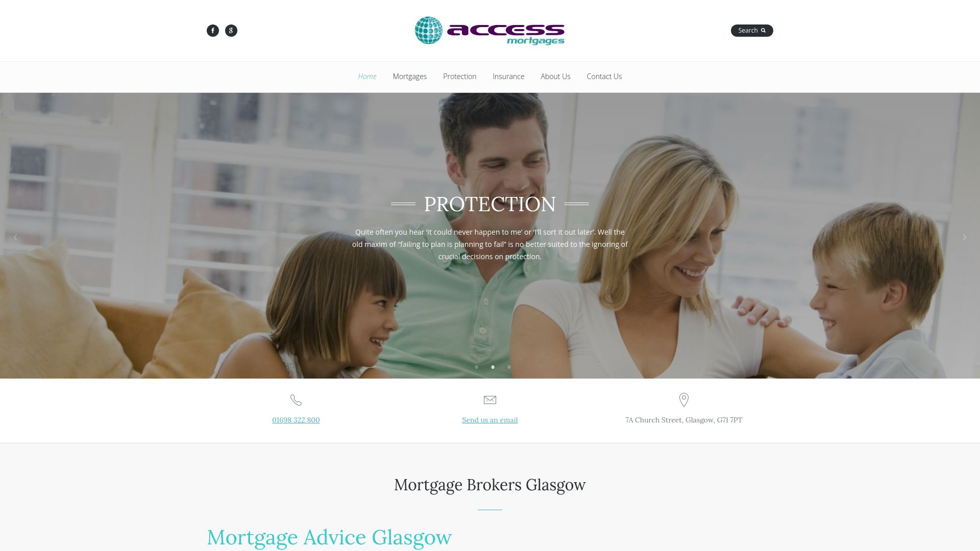The height and width of the screenshot is (551, 980).
Task: Expand the Mortgages navigation menu
Action: pos(409,76)
